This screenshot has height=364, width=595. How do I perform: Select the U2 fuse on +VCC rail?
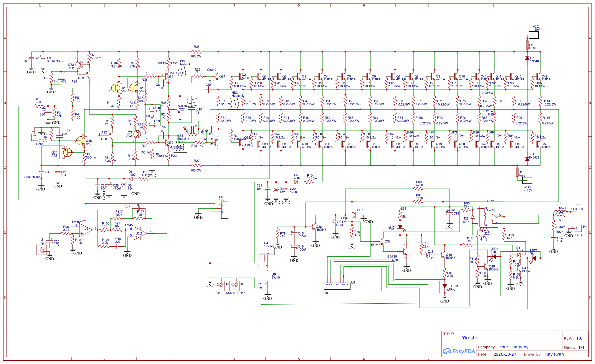(x=527, y=45)
